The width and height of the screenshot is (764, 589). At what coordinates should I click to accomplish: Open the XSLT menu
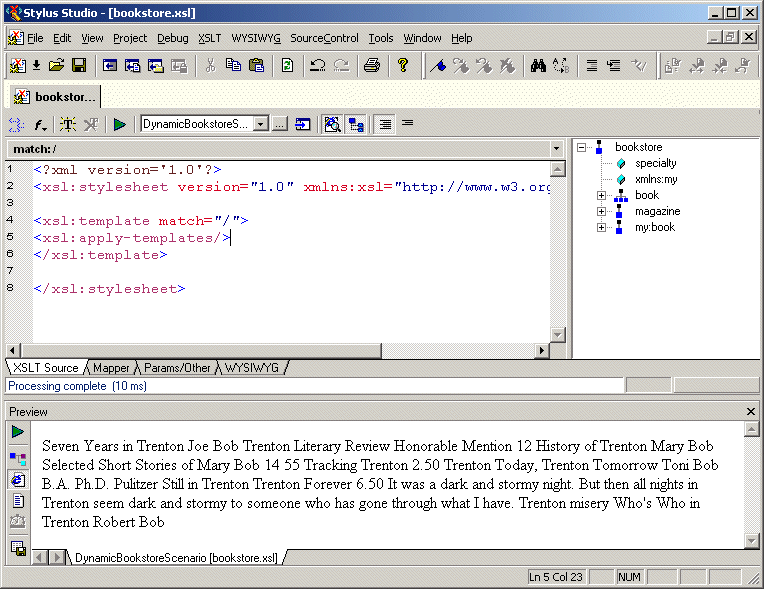coord(209,38)
